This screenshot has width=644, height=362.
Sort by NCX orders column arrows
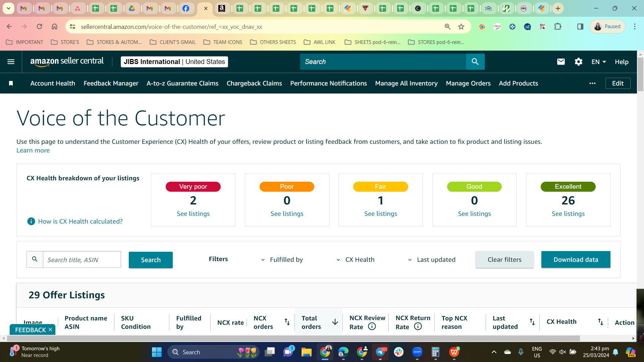[x=287, y=322]
